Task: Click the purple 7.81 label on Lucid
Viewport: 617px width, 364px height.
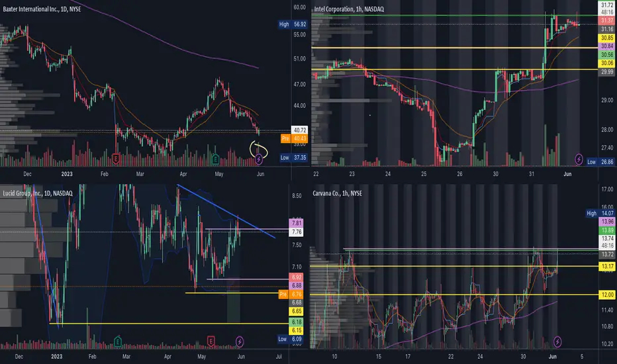Action: coord(297,223)
